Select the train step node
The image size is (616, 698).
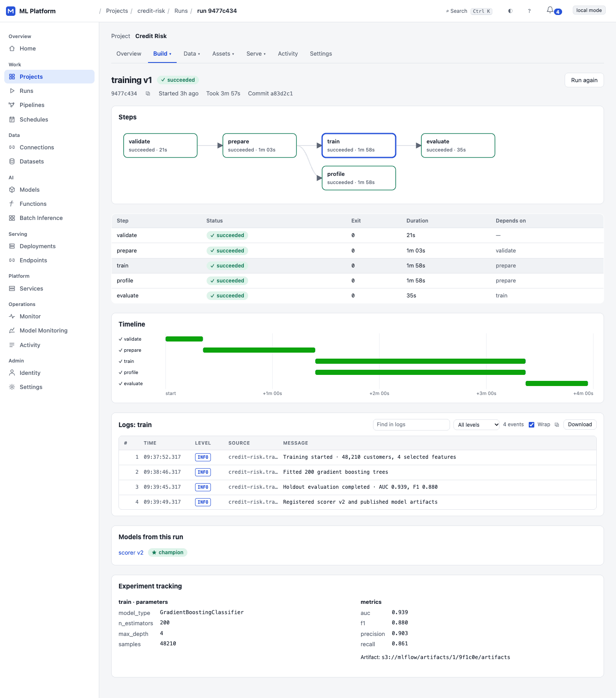point(359,146)
